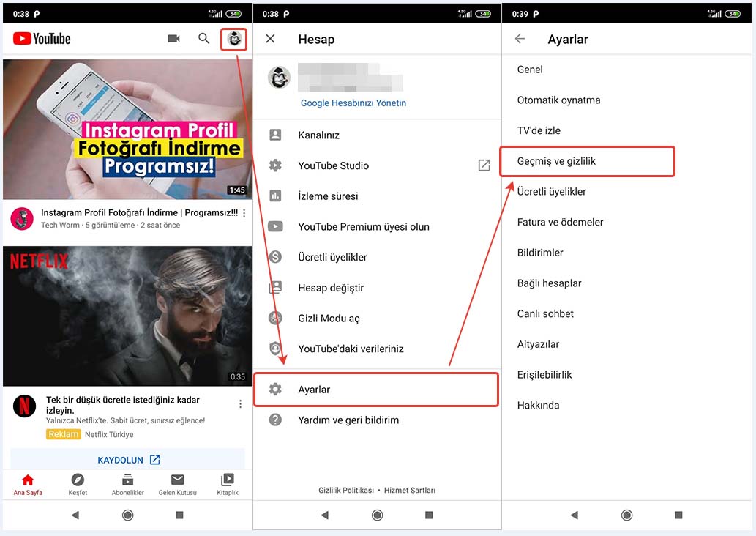This screenshot has height=536, width=756.
Task: Turn on Gizli Modu aç
Action: pos(329,319)
